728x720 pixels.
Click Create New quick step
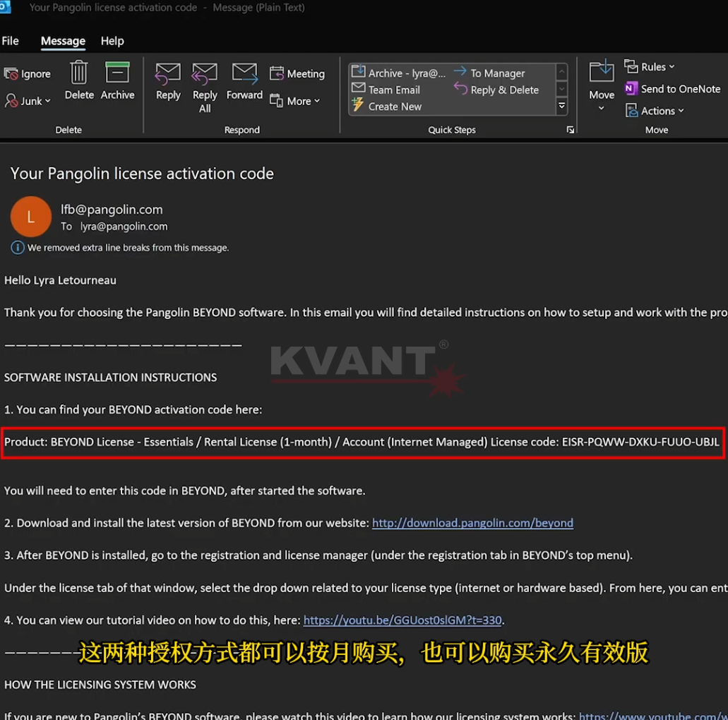pyautogui.click(x=387, y=106)
